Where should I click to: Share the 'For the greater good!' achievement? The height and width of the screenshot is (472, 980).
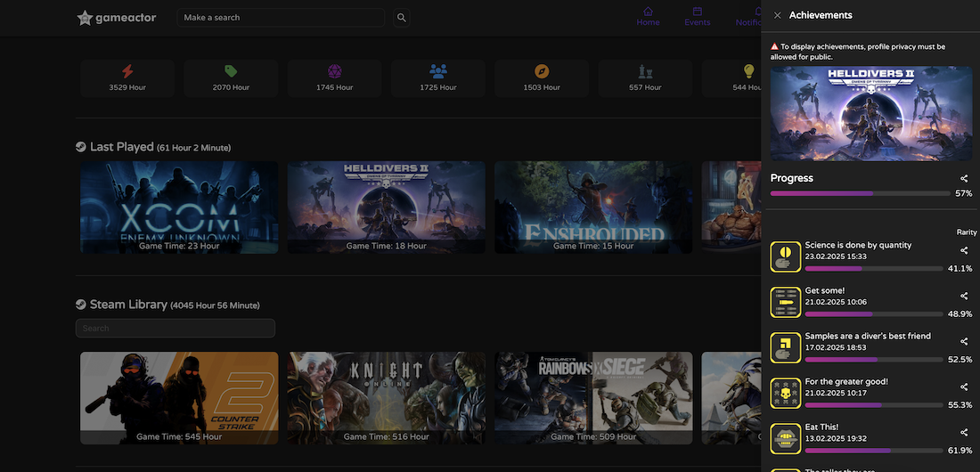click(x=964, y=387)
